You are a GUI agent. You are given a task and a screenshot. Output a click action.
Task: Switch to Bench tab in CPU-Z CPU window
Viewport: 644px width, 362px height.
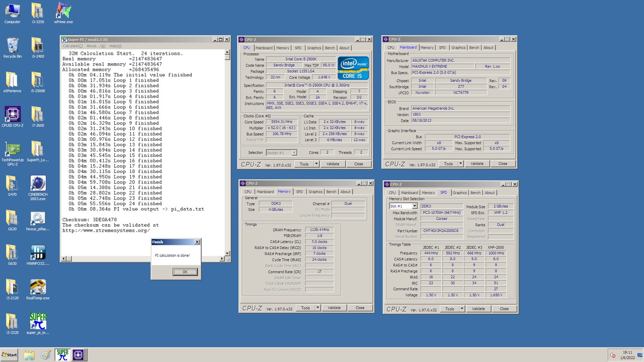pyautogui.click(x=330, y=48)
